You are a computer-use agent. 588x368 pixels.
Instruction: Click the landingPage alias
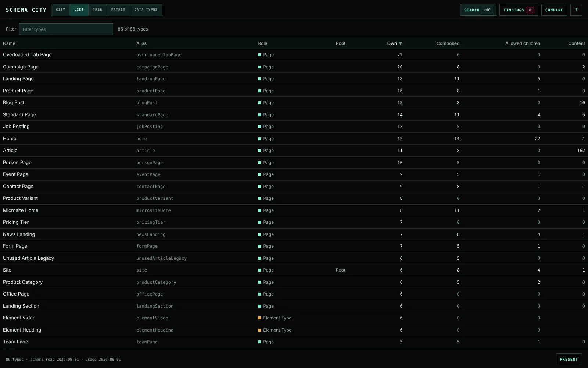pyautogui.click(x=151, y=79)
